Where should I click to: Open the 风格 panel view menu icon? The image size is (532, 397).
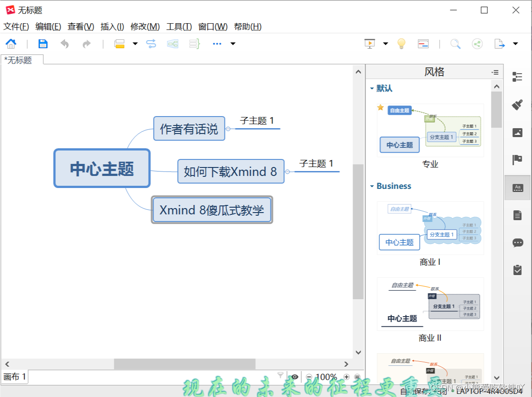pyautogui.click(x=495, y=72)
